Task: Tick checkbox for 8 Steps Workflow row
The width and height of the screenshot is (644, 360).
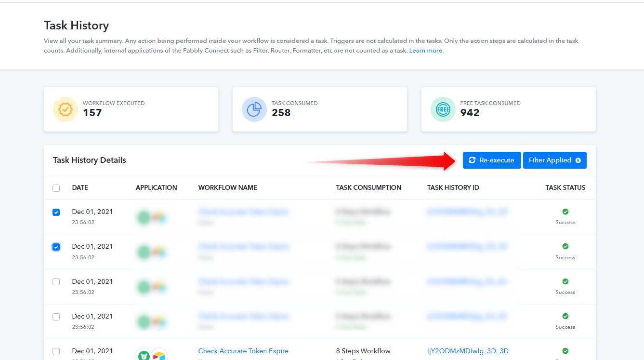Action: [x=56, y=351]
